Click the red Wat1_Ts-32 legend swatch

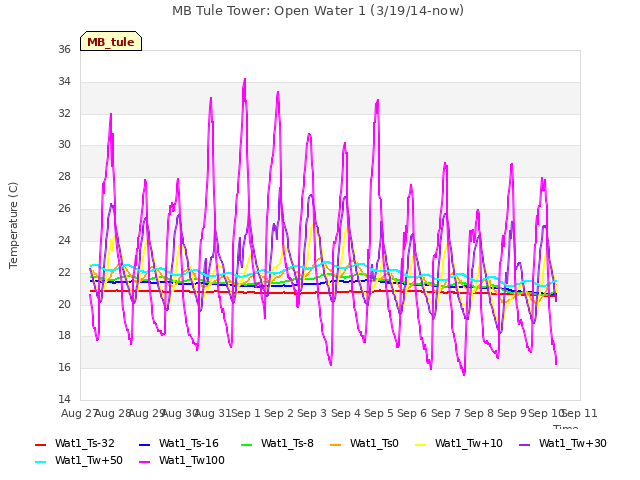pos(40,444)
